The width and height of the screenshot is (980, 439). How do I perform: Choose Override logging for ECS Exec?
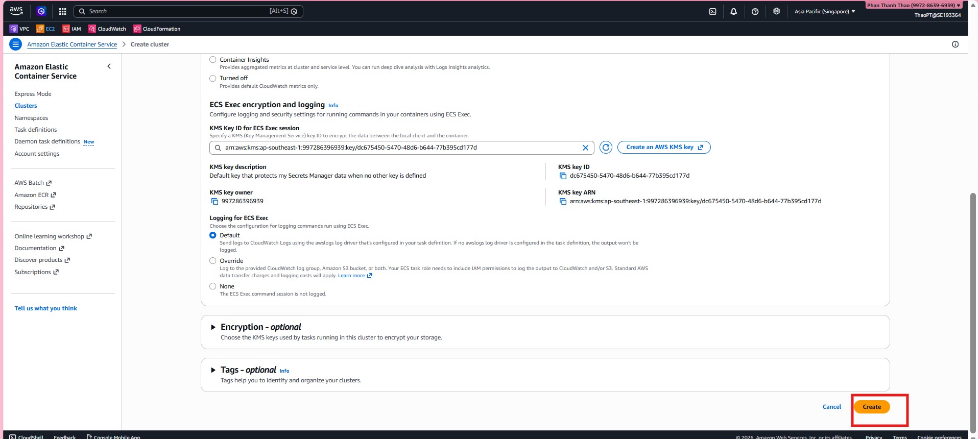(x=213, y=261)
